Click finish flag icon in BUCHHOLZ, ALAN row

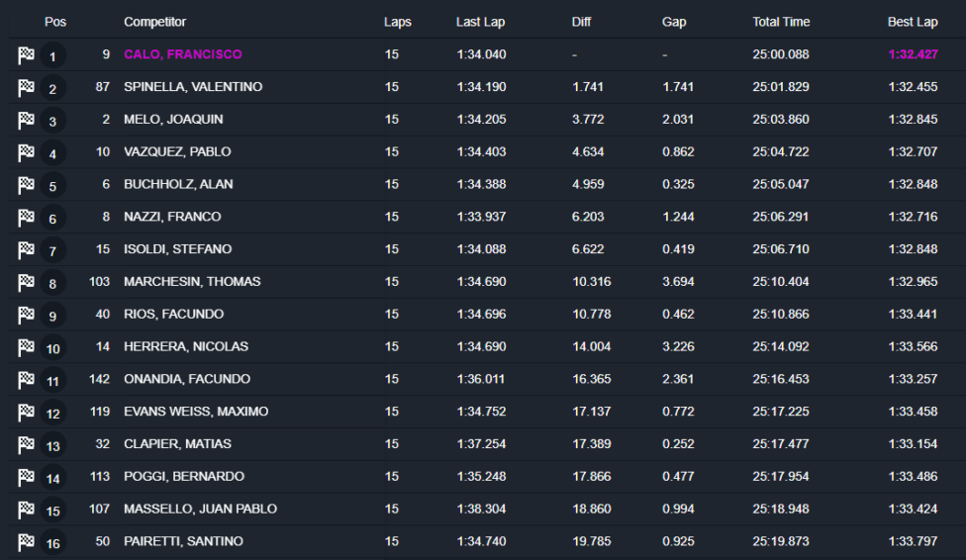click(x=26, y=185)
